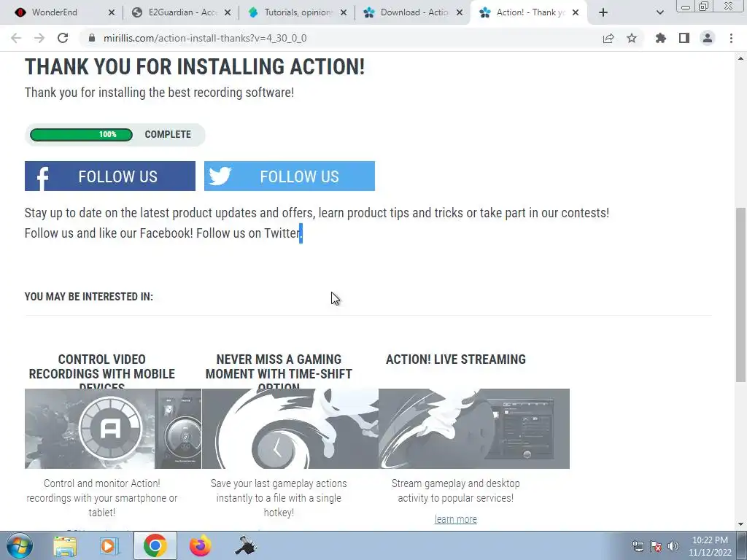Screen dimensions: 747x560
Task: Switch to the E2Guardian tab
Action: (x=180, y=12)
